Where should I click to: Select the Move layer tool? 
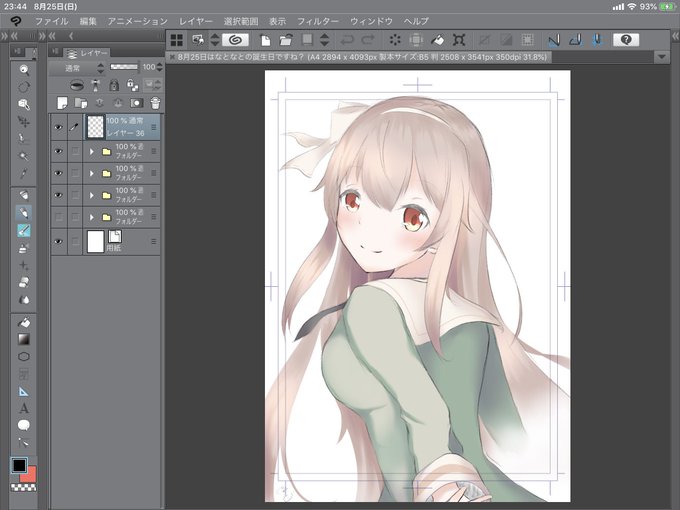tap(24, 121)
